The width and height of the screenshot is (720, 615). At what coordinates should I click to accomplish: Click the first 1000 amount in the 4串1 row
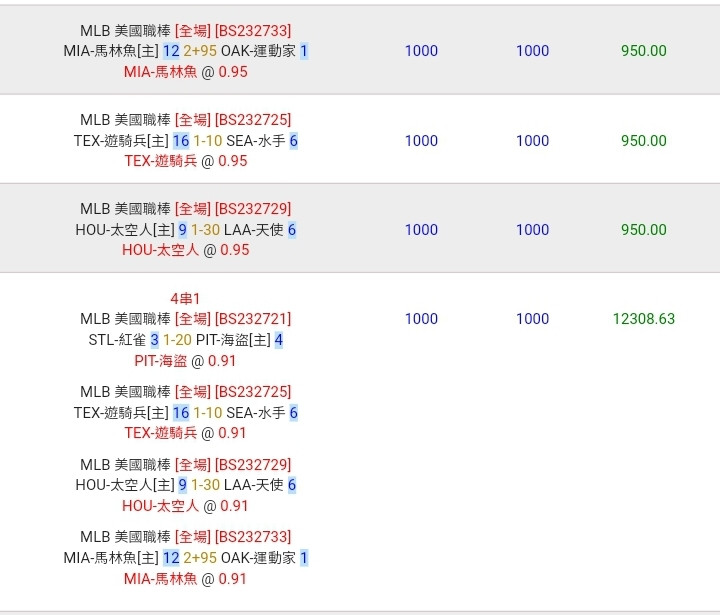421,319
